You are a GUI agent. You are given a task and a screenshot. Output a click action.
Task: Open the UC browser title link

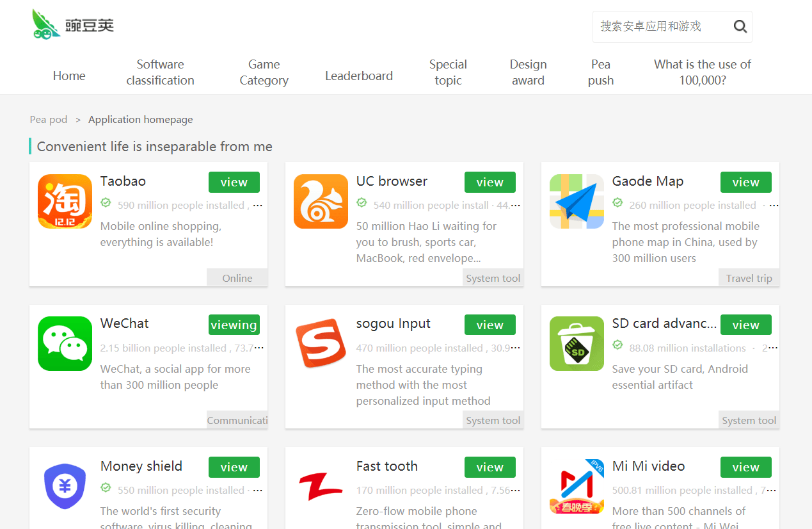pos(392,181)
